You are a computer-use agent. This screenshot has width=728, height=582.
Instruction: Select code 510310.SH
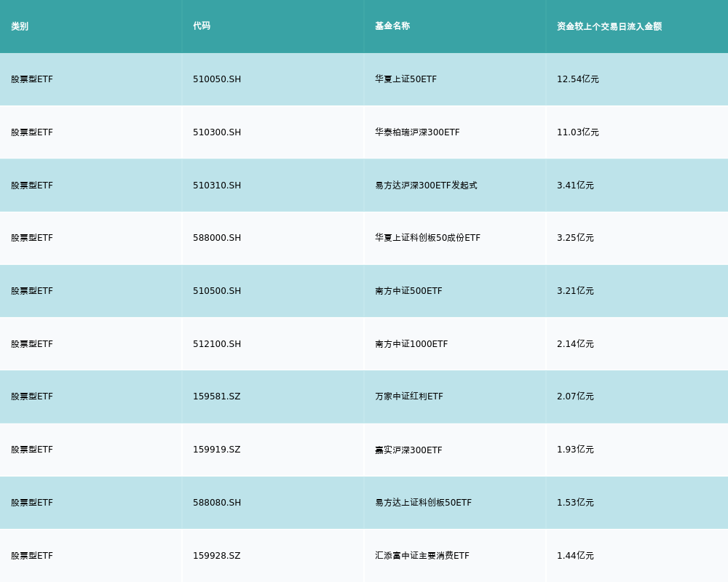coord(217,186)
